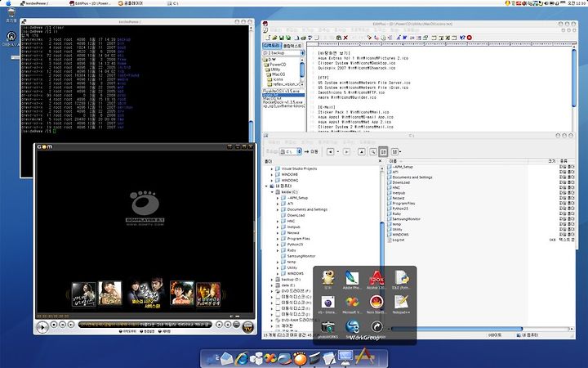Sort by the 크기 column header
Image resolution: width=588 pixels, height=368 pixels.
click(543, 161)
